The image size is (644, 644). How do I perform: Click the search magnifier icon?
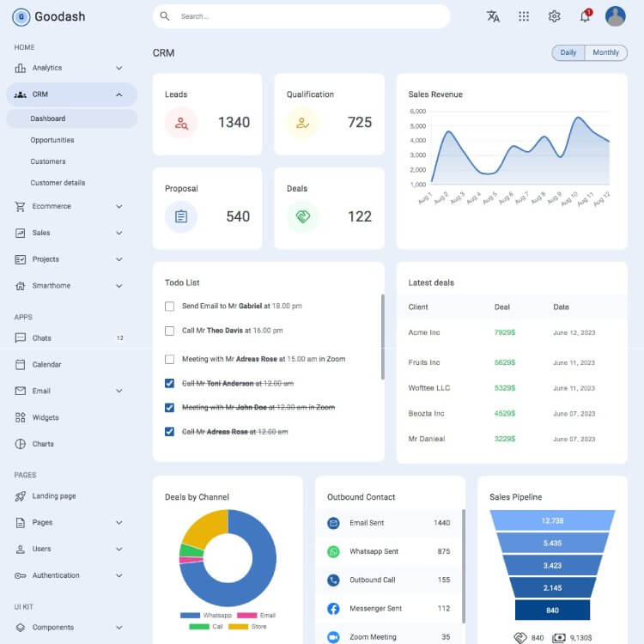click(165, 16)
